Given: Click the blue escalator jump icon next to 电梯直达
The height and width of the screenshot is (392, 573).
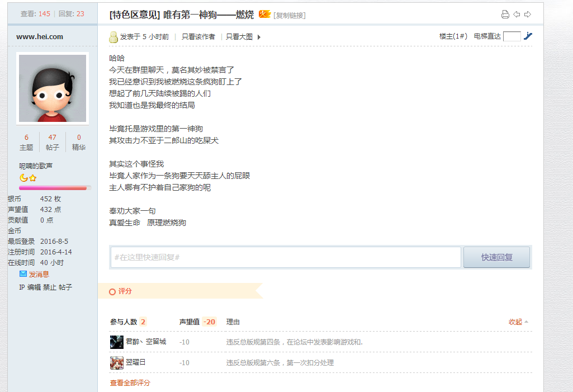Looking at the screenshot, I should tap(528, 36).
